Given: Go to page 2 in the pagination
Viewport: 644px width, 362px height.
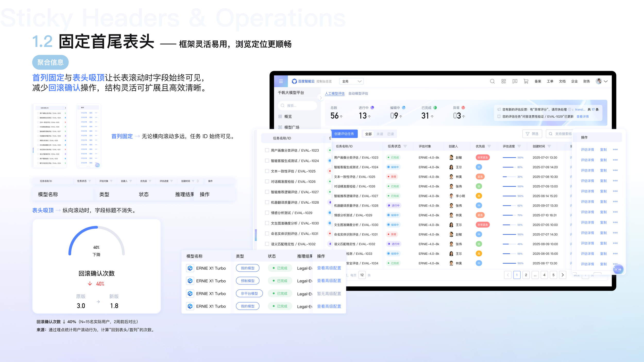Looking at the screenshot, I should pos(526,275).
